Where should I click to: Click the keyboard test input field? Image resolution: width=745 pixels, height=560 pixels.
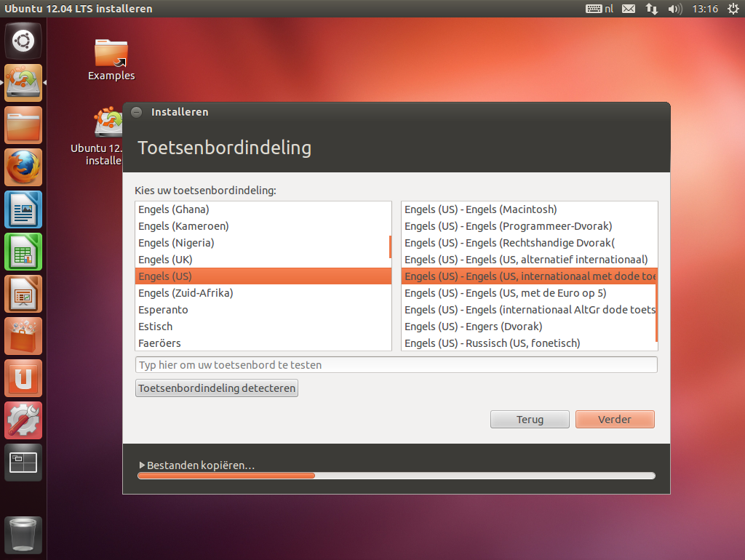[396, 365]
